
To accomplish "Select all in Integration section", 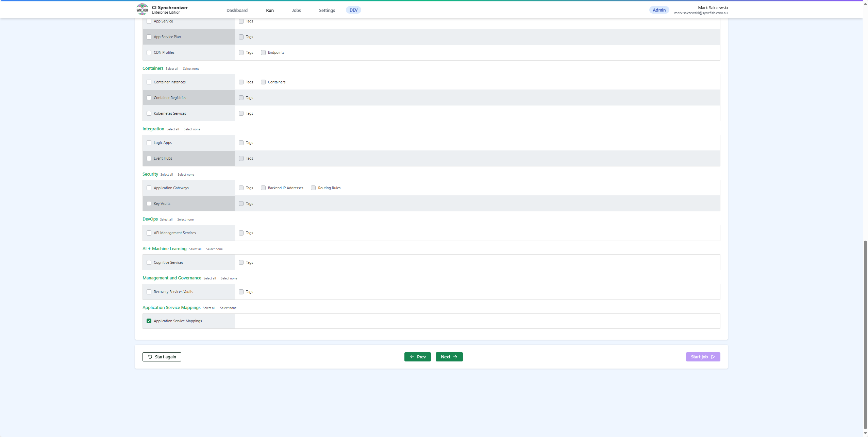I will (x=173, y=129).
